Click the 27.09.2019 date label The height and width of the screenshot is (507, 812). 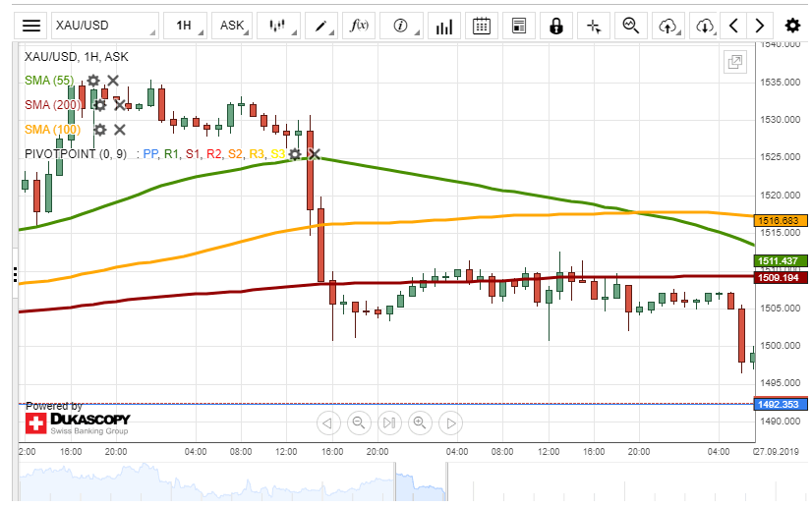(776, 452)
